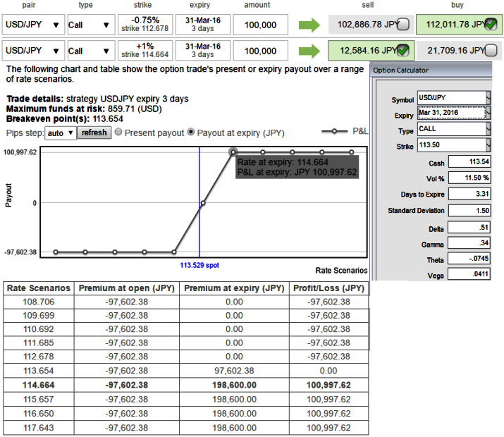
Task: Click the first row strike -0.75% box
Action: [145, 25]
